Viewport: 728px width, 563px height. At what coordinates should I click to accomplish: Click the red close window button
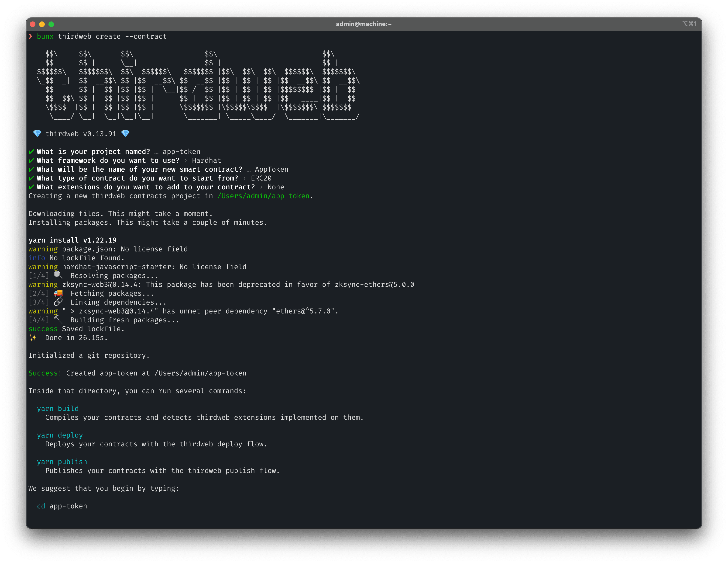point(33,24)
